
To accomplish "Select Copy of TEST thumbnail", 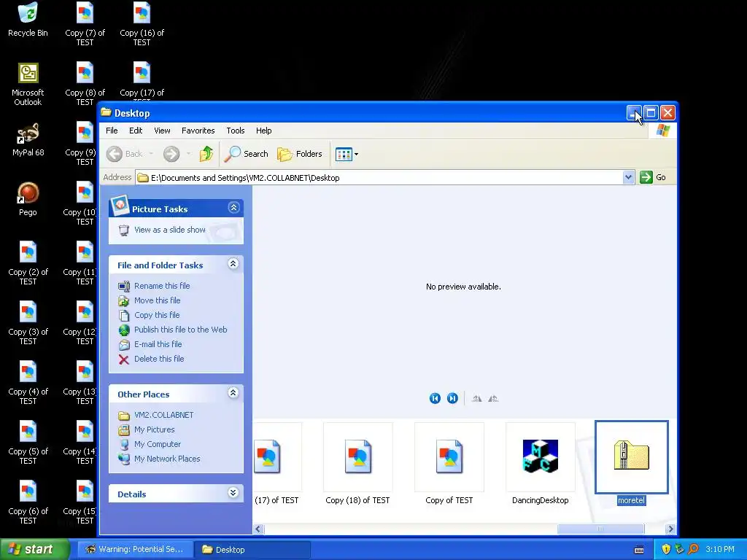I will (x=449, y=464).
